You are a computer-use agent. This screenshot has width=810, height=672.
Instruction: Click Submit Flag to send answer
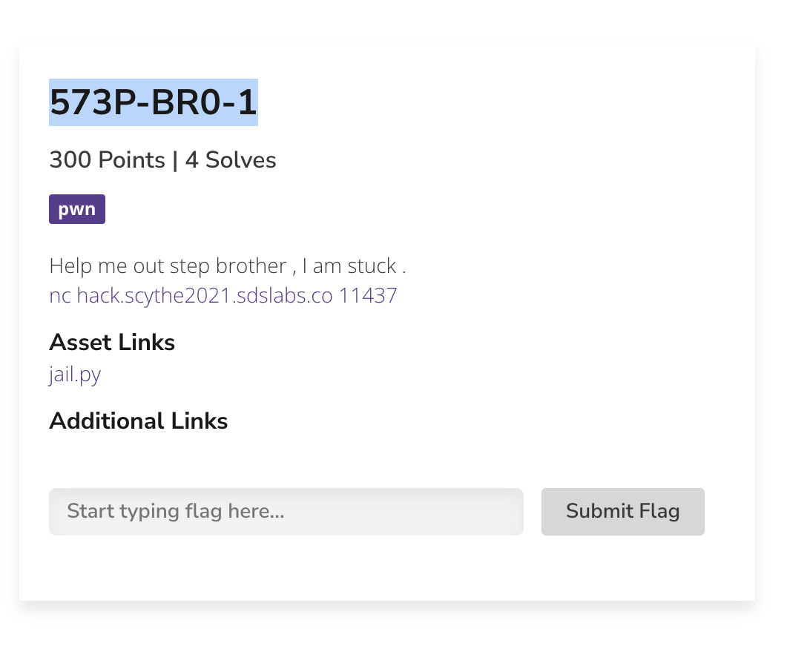pyautogui.click(x=622, y=511)
